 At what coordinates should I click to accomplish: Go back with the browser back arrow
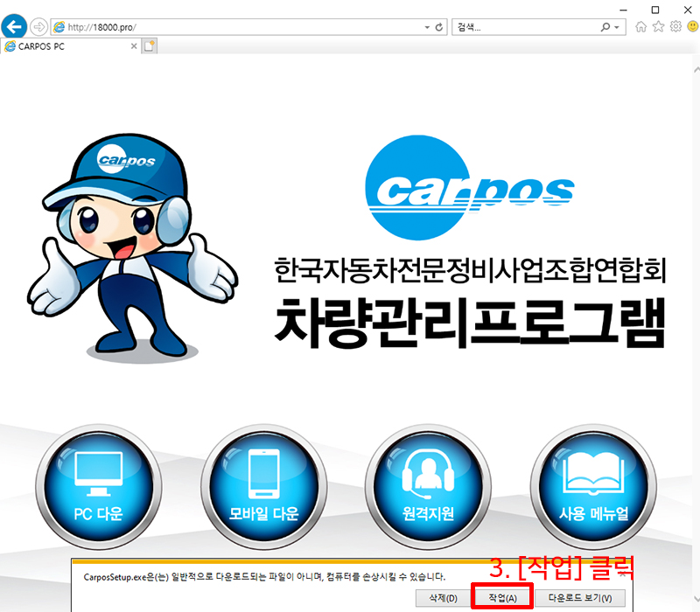(14, 27)
